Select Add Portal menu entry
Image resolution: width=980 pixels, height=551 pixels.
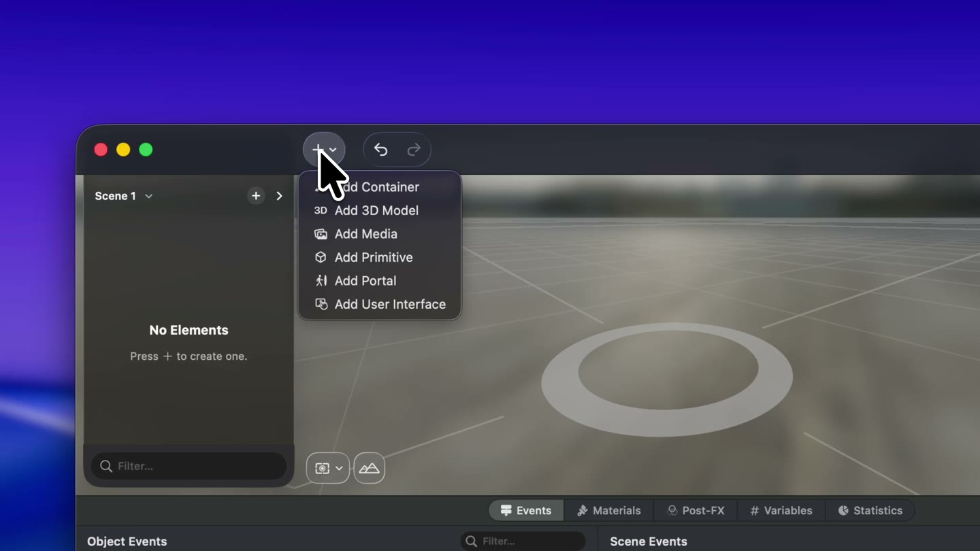click(x=379, y=281)
